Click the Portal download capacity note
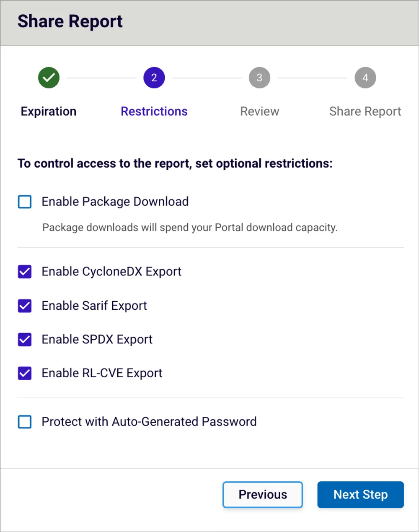The image size is (419, 532). 189,228
